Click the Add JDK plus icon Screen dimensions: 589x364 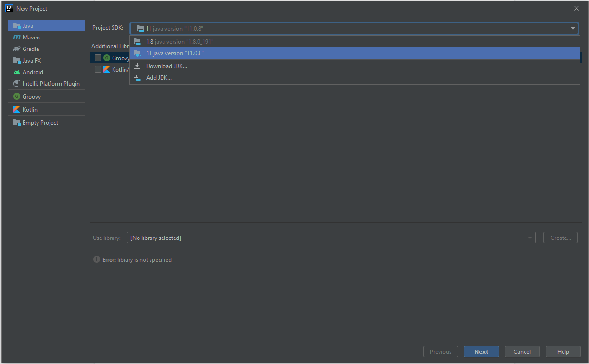137,77
